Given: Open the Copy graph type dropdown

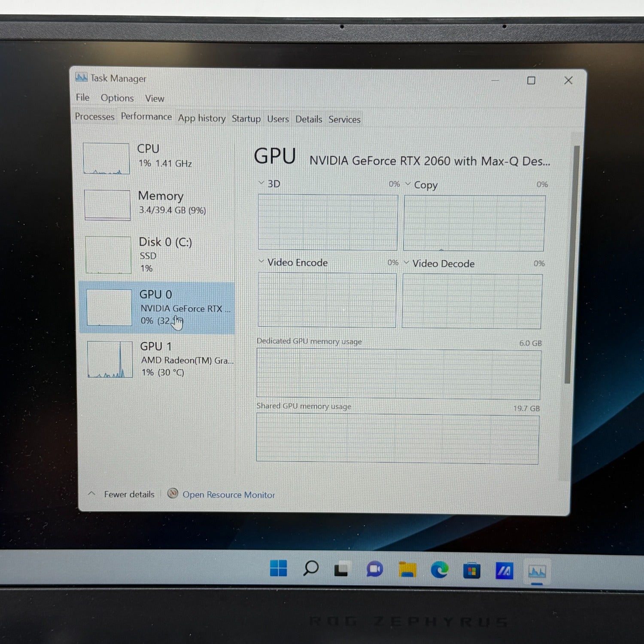Looking at the screenshot, I should click(407, 184).
